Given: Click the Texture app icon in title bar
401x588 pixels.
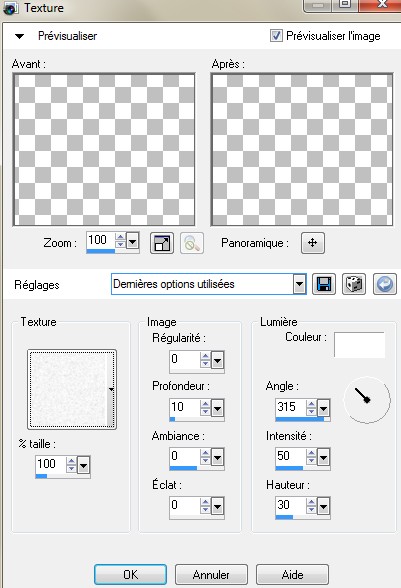Looking at the screenshot, I should tap(10, 8).
